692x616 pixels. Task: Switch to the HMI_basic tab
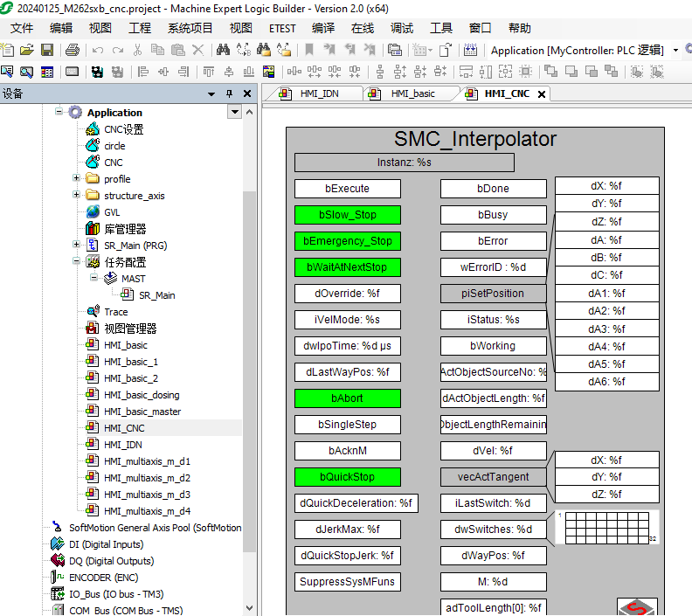pos(412,93)
